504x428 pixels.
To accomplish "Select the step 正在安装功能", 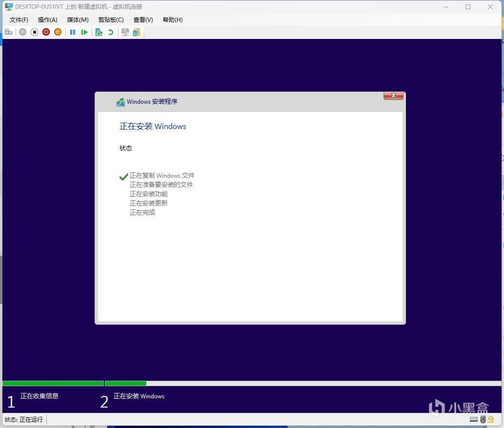I will (149, 194).
